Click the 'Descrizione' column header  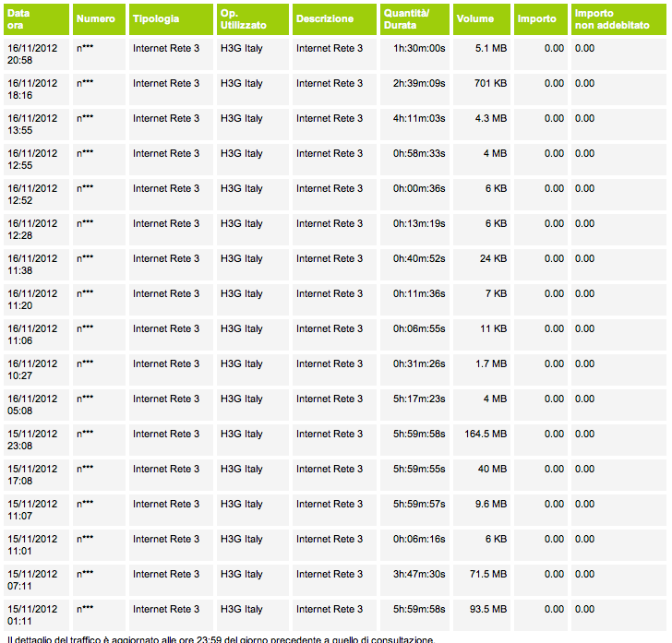coord(335,19)
